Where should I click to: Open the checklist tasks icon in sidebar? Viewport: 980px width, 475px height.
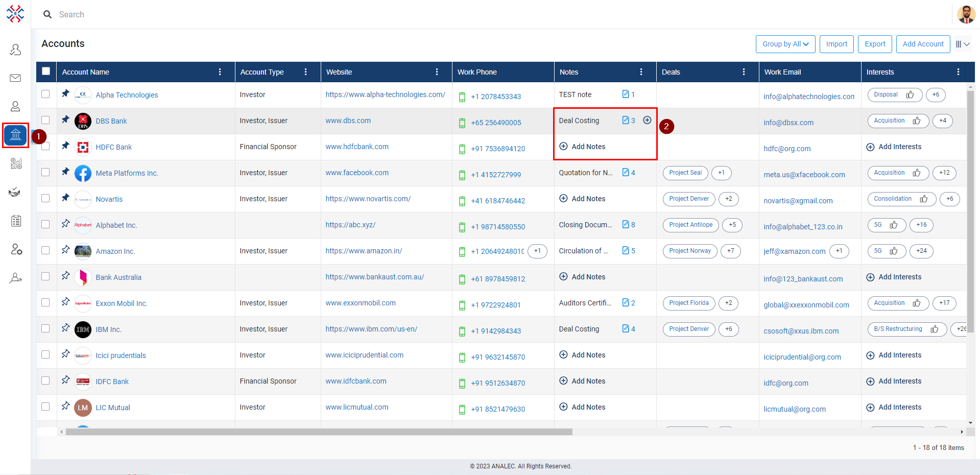coord(16,221)
